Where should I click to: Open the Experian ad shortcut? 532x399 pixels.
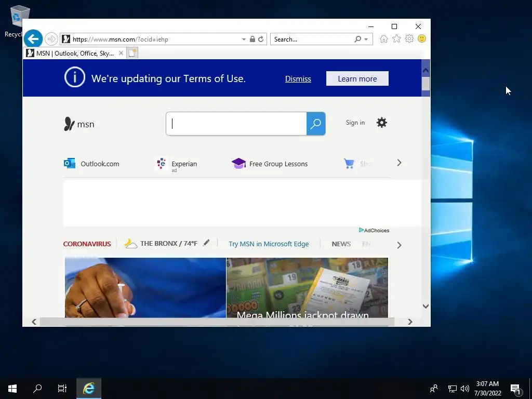click(x=177, y=164)
